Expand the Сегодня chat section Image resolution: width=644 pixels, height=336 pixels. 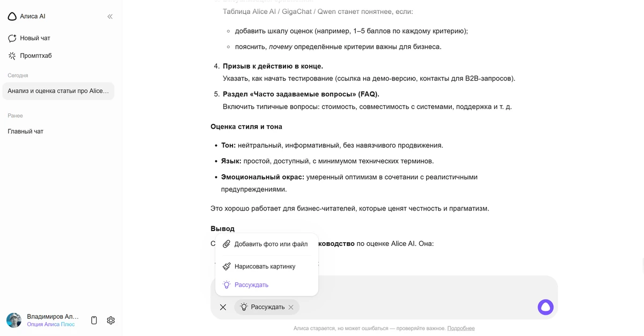pyautogui.click(x=18, y=76)
